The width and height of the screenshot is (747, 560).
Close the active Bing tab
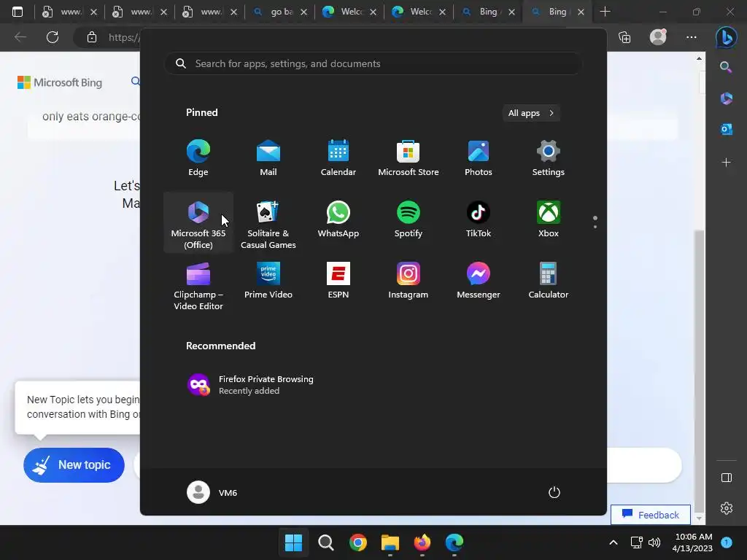(581, 12)
